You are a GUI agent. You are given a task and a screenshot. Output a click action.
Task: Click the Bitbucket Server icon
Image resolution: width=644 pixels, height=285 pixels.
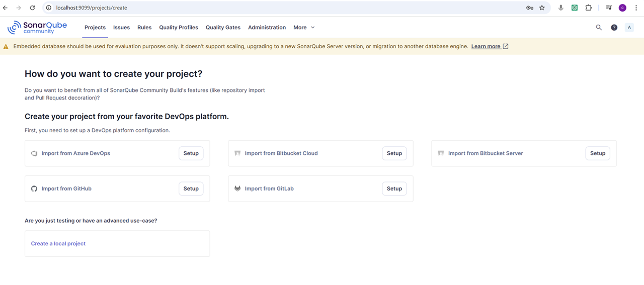tap(441, 153)
